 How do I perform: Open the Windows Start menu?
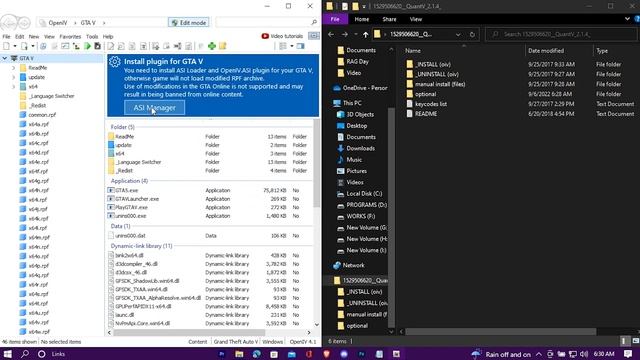[x=7, y=354]
